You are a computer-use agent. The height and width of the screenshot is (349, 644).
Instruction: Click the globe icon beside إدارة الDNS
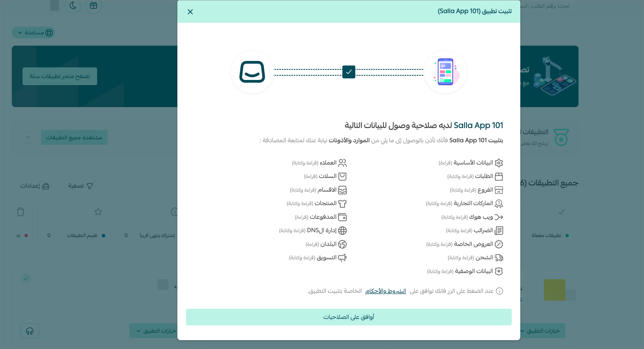[342, 231]
